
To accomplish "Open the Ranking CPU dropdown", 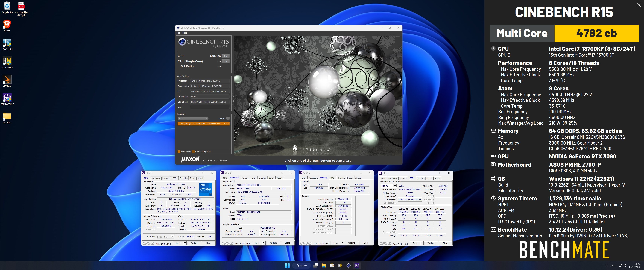I will point(193,118).
